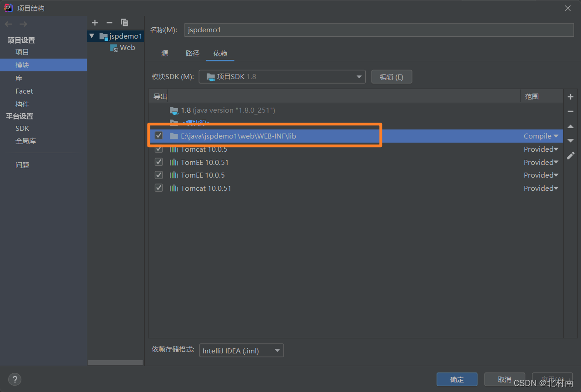The image size is (581, 392).
Task: Click the Tomcat 10.0.5 library icon
Action: pos(174,149)
